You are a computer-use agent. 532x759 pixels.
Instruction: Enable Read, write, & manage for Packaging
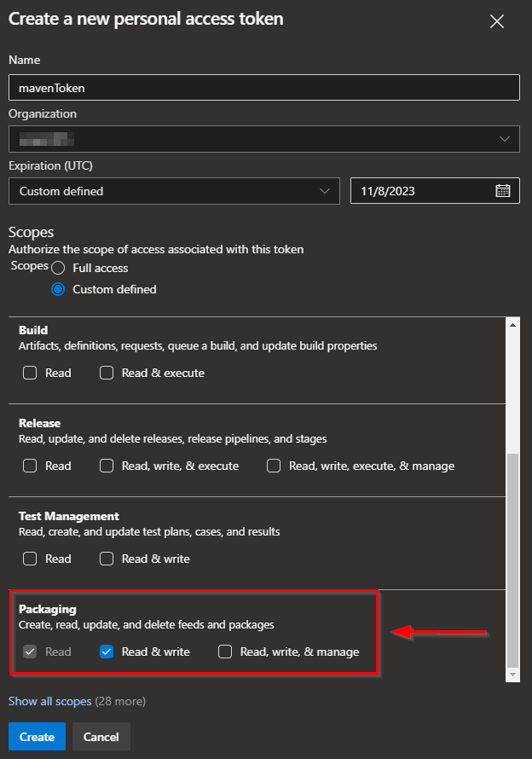224,652
